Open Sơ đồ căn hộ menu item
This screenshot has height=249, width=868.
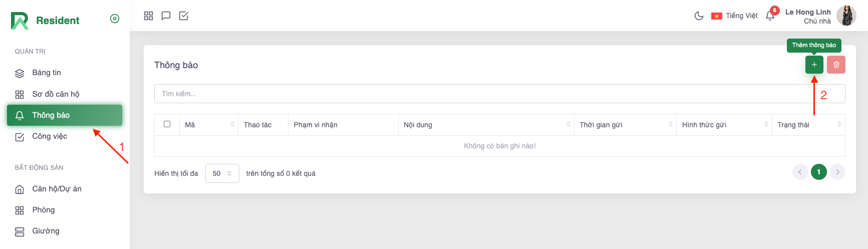pyautogui.click(x=56, y=94)
